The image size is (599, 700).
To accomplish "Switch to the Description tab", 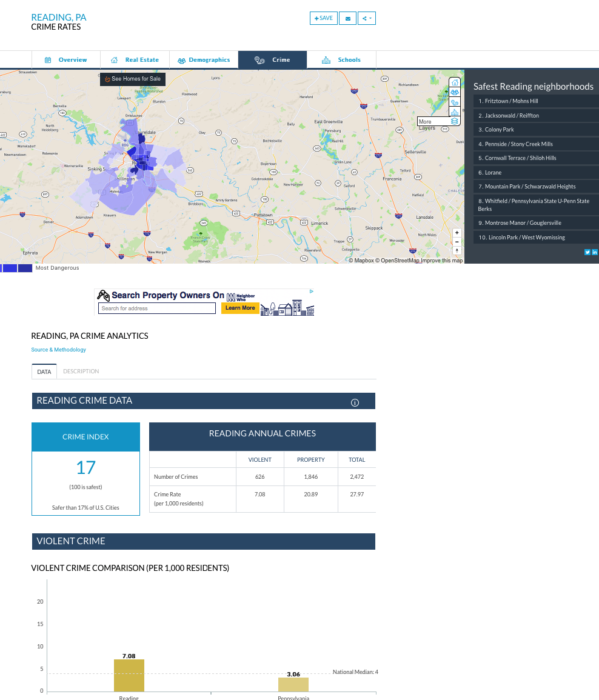I will coord(81,372).
